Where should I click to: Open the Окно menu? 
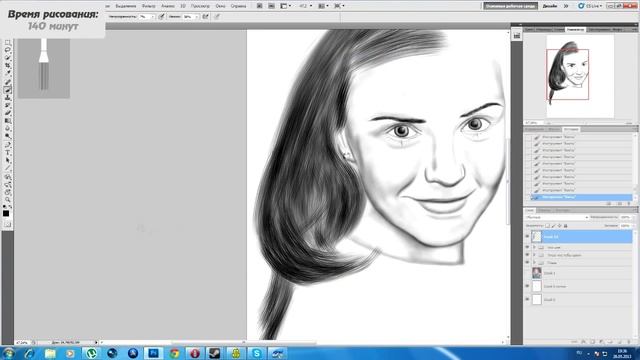pos(220,6)
